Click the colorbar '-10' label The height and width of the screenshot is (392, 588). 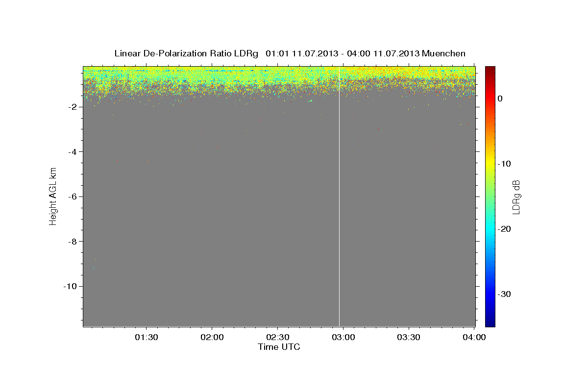(x=504, y=164)
